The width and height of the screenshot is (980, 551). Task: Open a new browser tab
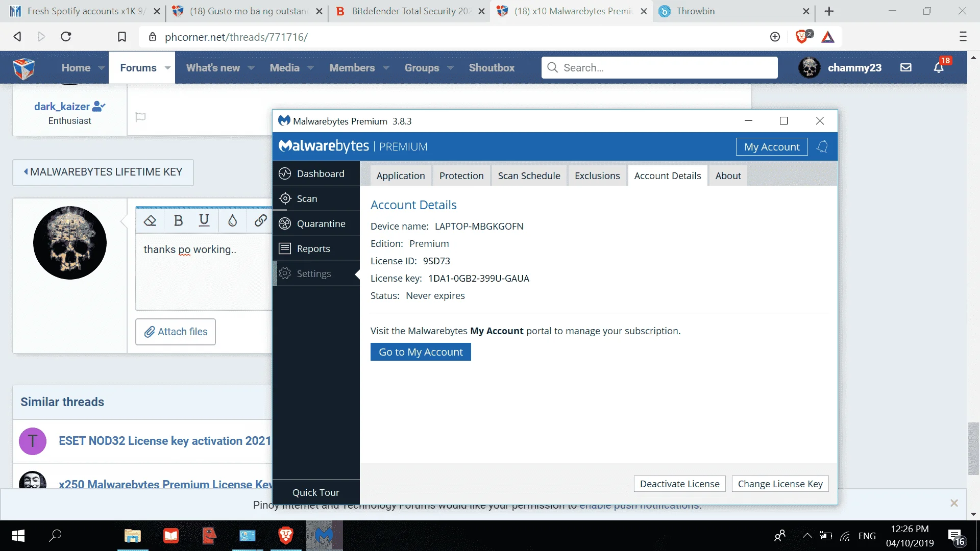829,11
